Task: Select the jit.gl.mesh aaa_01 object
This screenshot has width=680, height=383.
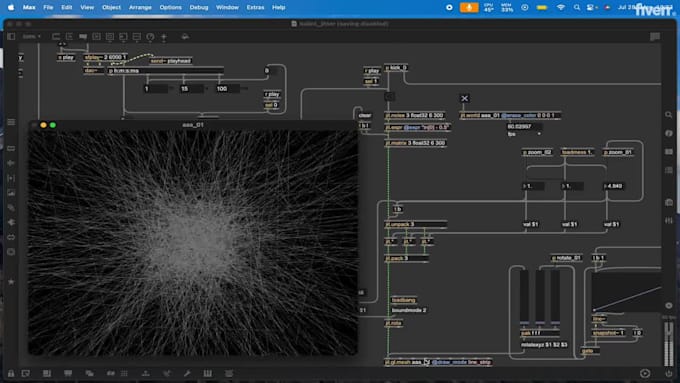Action: pyautogui.click(x=438, y=362)
